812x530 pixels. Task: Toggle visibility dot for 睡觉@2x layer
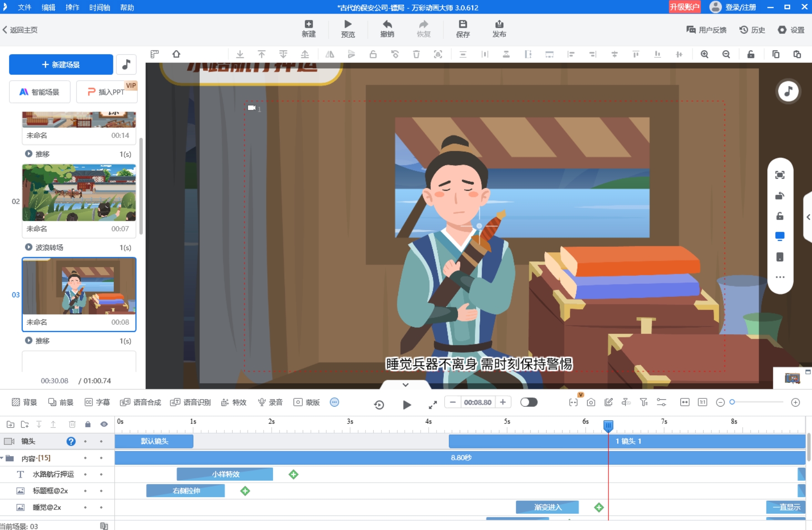[101, 507]
